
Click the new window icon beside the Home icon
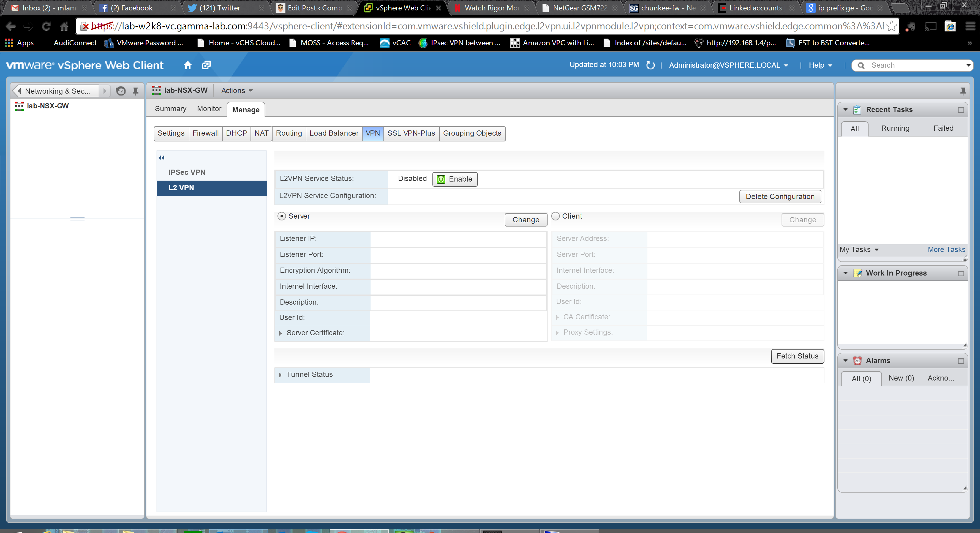click(206, 65)
